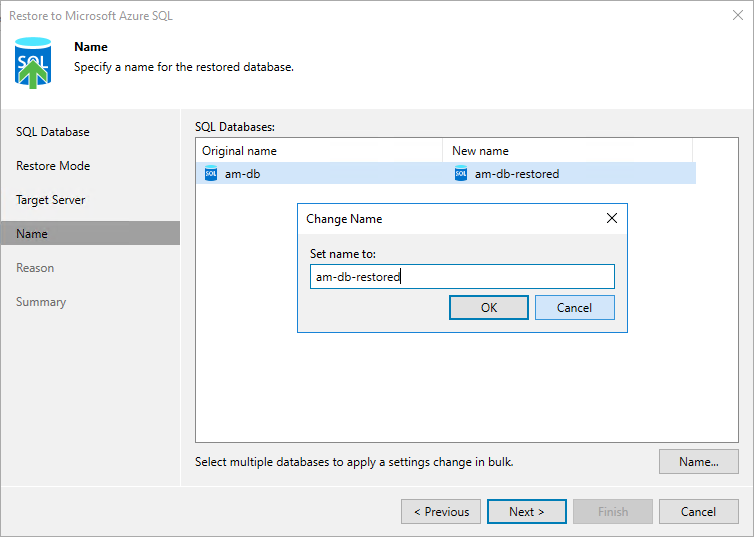Click the Set name to text field
This screenshot has height=537, width=754.
461,277
